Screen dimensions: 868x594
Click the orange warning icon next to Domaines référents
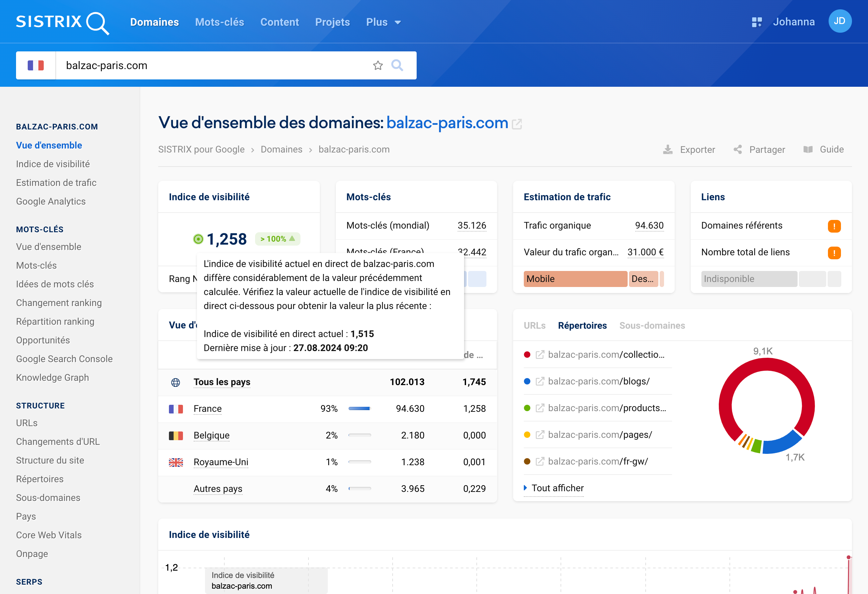coord(834,226)
